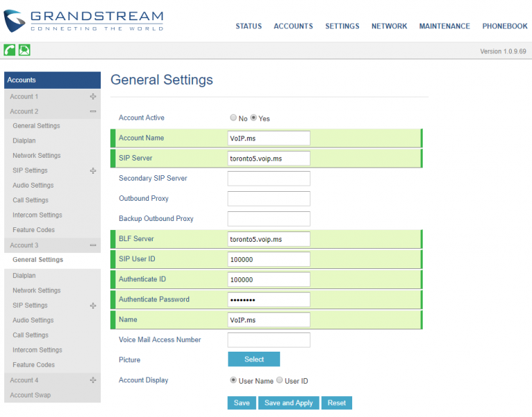This screenshot has height=417, width=532.
Task: Open Feature Codes under Account 2
Action: tap(33, 230)
